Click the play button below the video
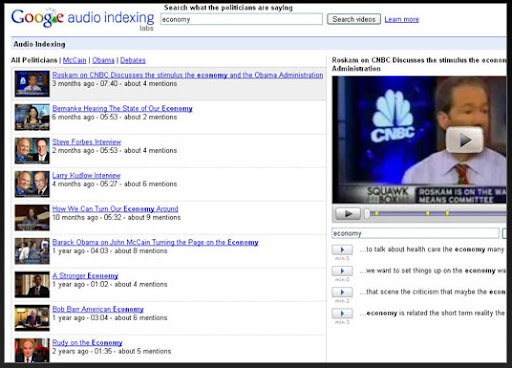The width and height of the screenshot is (512, 368). pyautogui.click(x=348, y=214)
